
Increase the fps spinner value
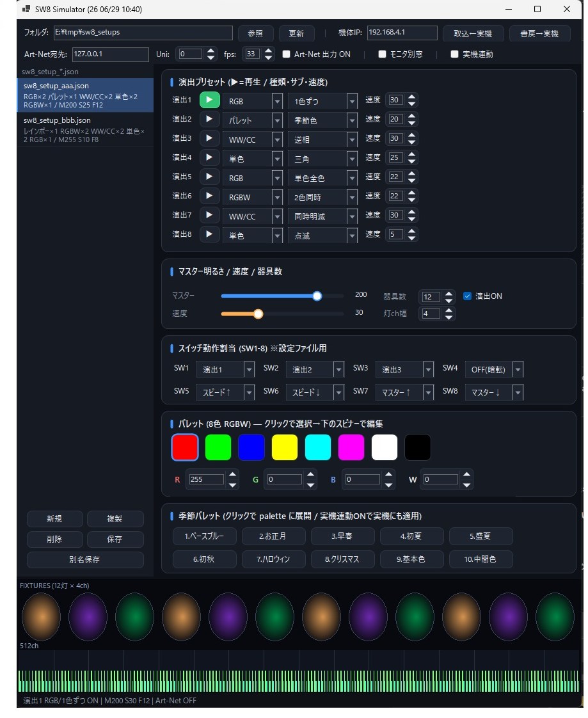[x=269, y=51]
